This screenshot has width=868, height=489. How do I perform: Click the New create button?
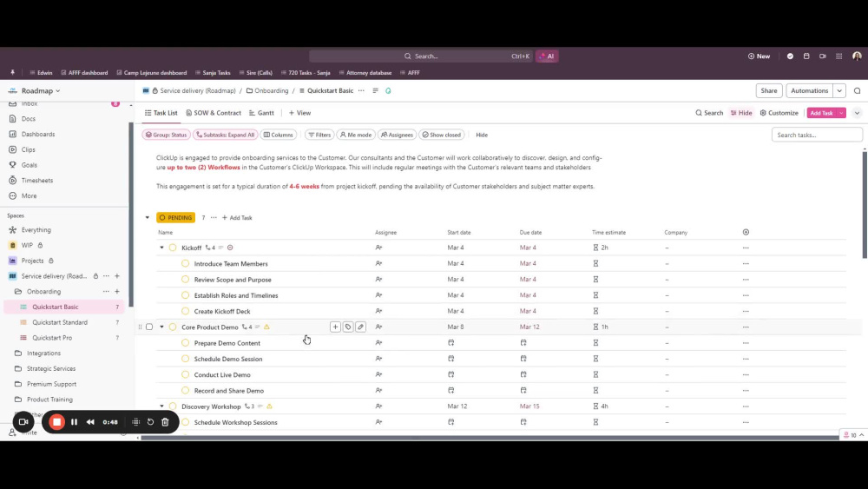click(759, 56)
